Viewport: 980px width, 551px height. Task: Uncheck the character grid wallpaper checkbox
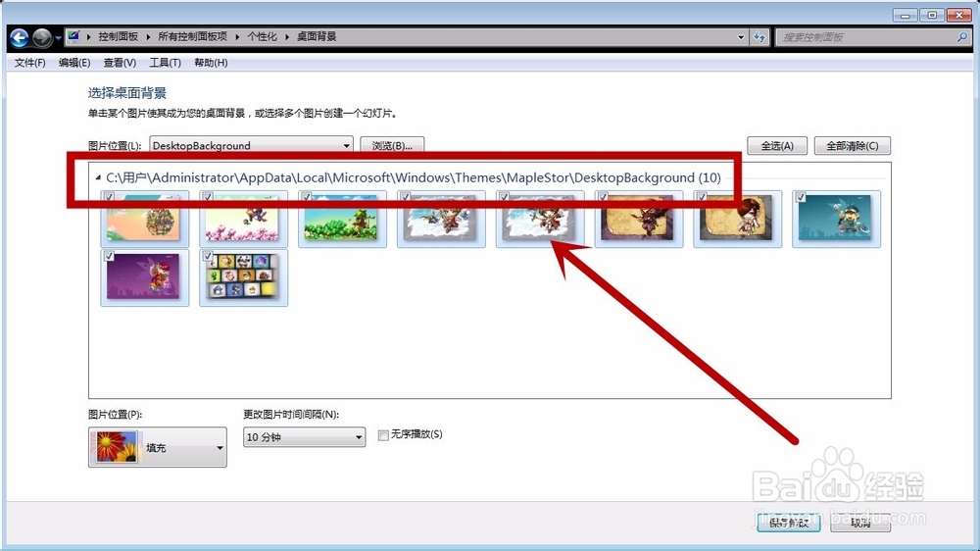[208, 256]
